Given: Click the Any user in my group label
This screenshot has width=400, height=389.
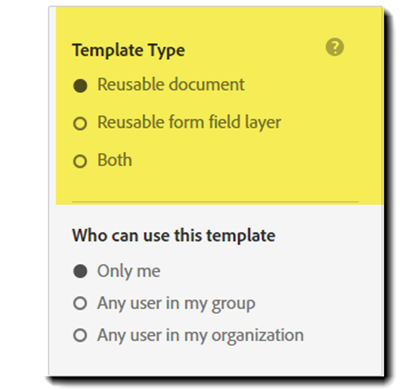Looking at the screenshot, I should click(x=176, y=304).
